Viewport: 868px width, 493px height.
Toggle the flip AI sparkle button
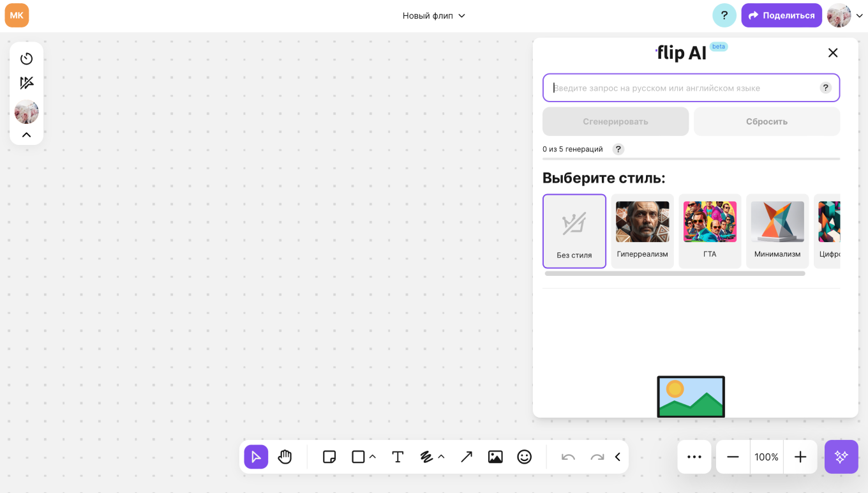click(841, 457)
